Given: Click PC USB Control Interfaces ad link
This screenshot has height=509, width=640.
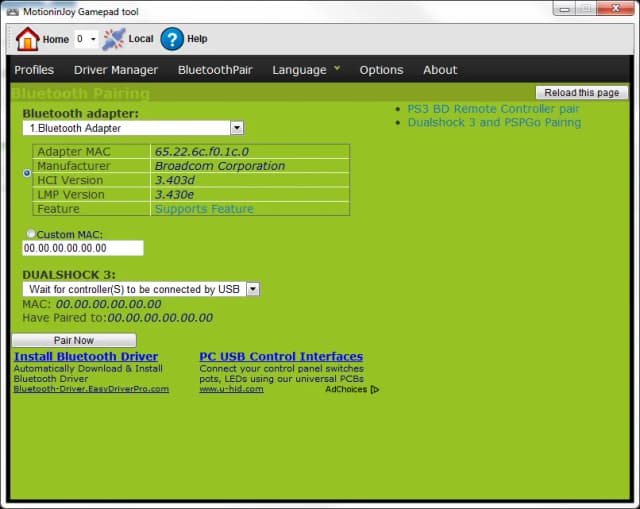Looking at the screenshot, I should (281, 356).
